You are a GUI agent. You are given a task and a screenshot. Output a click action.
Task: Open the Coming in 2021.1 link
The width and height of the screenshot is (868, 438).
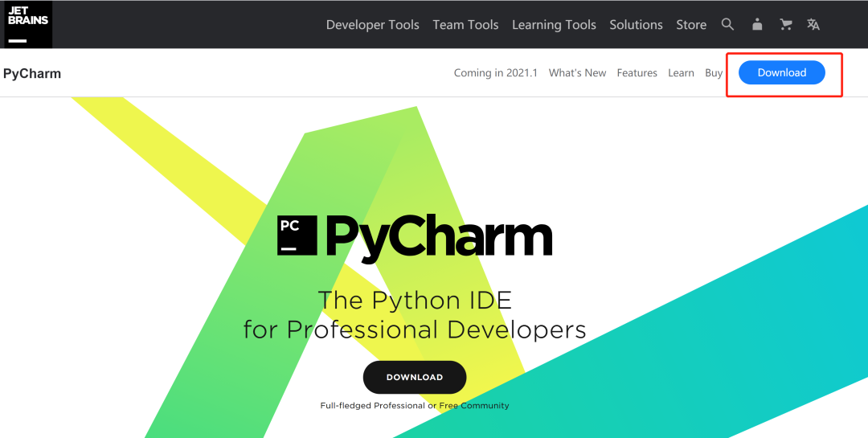[x=496, y=73]
